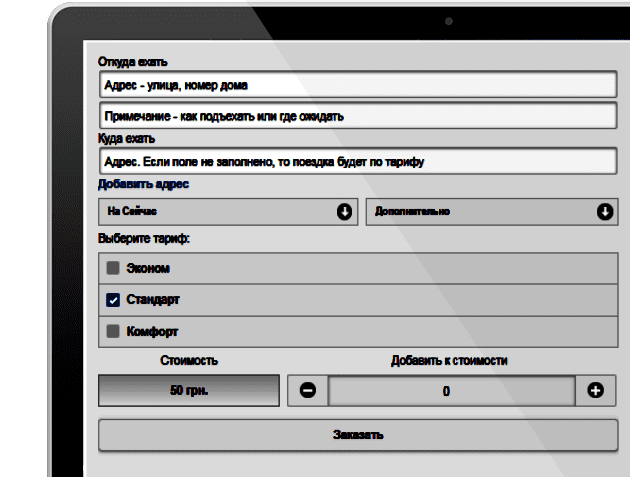630x477 pixels.
Task: Focus the pickup street address field
Action: tap(358, 85)
